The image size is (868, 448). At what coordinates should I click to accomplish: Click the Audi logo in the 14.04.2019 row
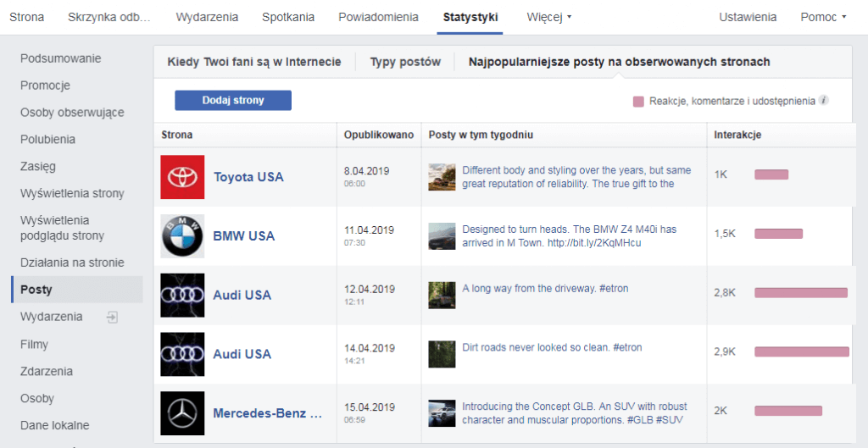click(182, 354)
